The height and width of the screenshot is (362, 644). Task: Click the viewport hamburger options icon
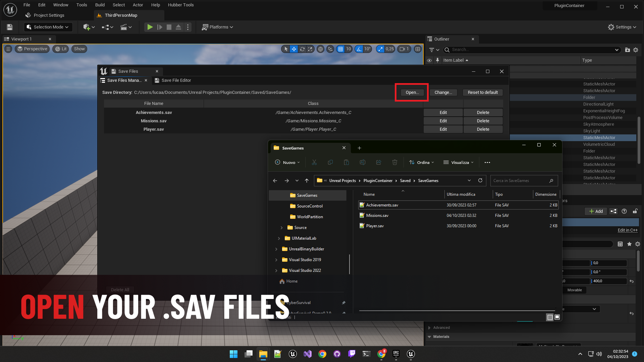pos(8,49)
